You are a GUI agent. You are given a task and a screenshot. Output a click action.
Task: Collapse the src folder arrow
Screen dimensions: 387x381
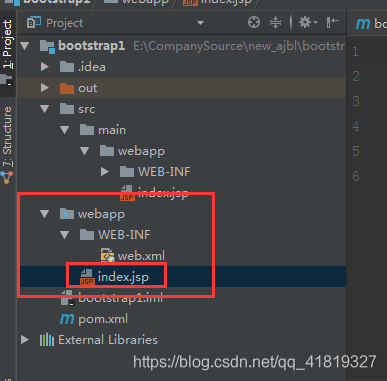45,109
